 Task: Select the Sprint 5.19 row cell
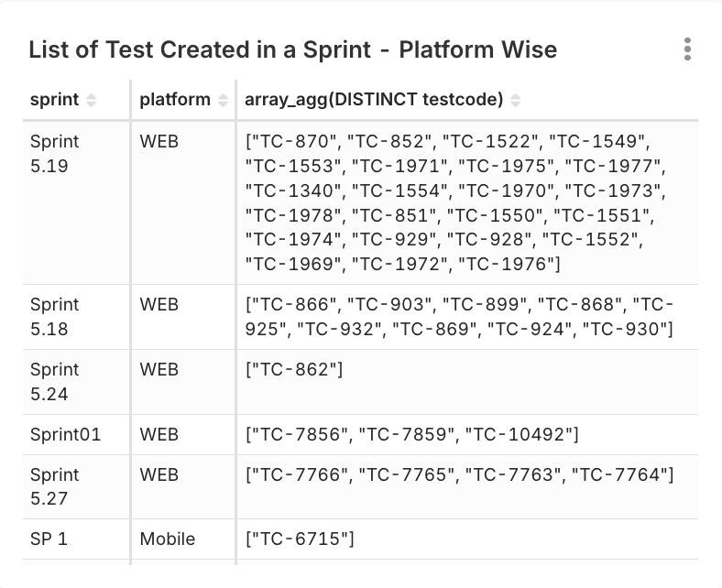click(x=55, y=155)
